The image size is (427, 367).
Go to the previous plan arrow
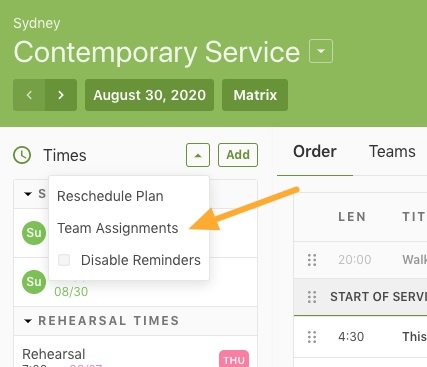[x=29, y=95]
